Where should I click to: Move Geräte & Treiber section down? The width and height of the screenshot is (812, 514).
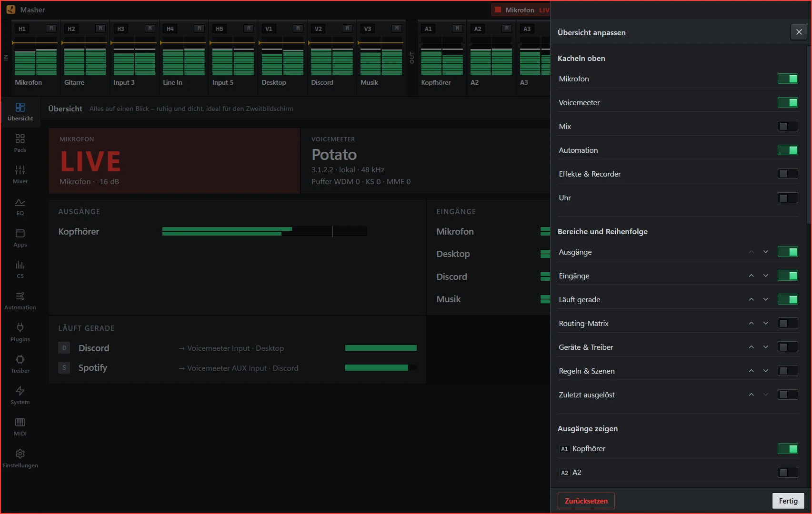click(x=765, y=347)
